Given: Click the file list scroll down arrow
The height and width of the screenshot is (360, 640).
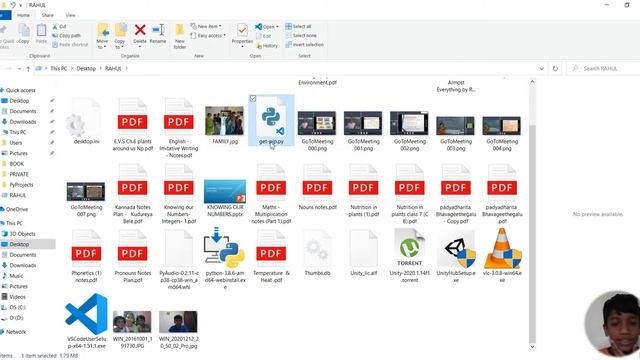Looking at the screenshot, I should tap(532, 347).
